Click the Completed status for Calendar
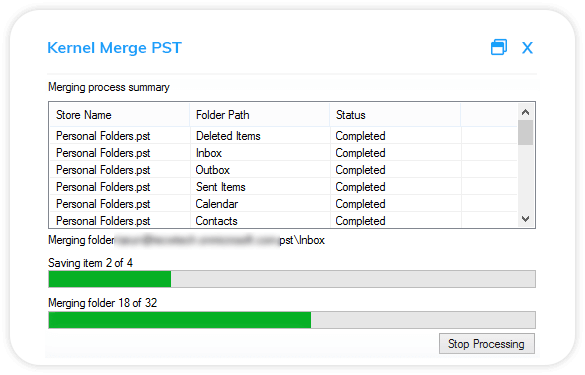This screenshot has height=375, width=585. tap(360, 204)
